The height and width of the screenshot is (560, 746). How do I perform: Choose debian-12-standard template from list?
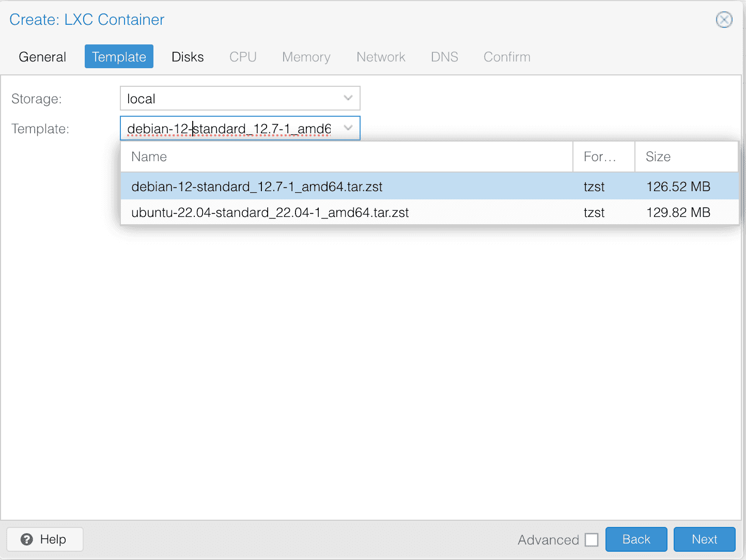click(x=257, y=186)
